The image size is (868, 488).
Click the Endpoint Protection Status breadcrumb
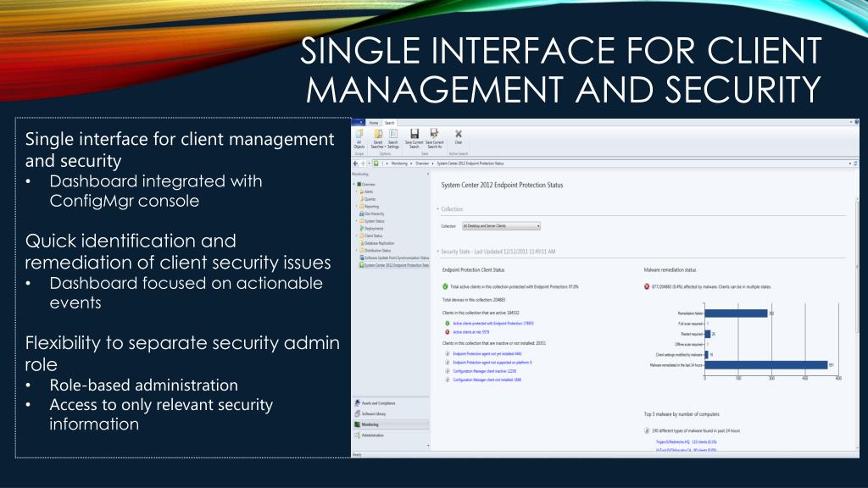(x=470, y=164)
